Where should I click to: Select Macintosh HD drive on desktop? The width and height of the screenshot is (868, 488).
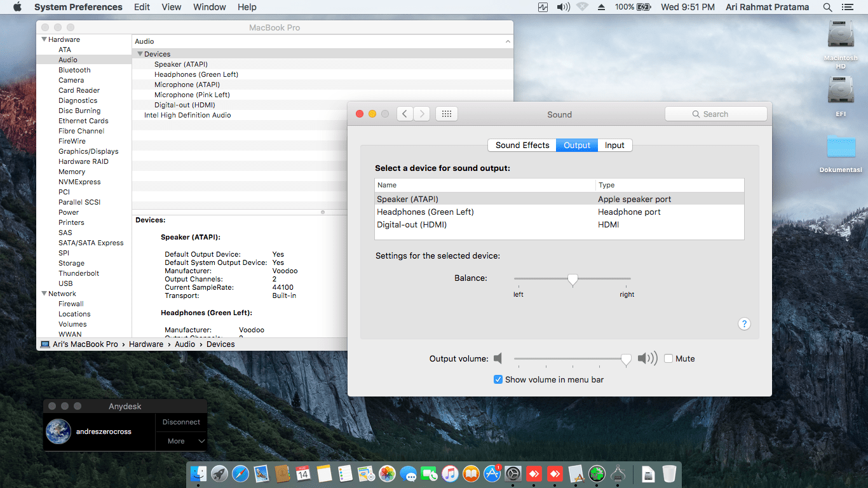coord(840,44)
